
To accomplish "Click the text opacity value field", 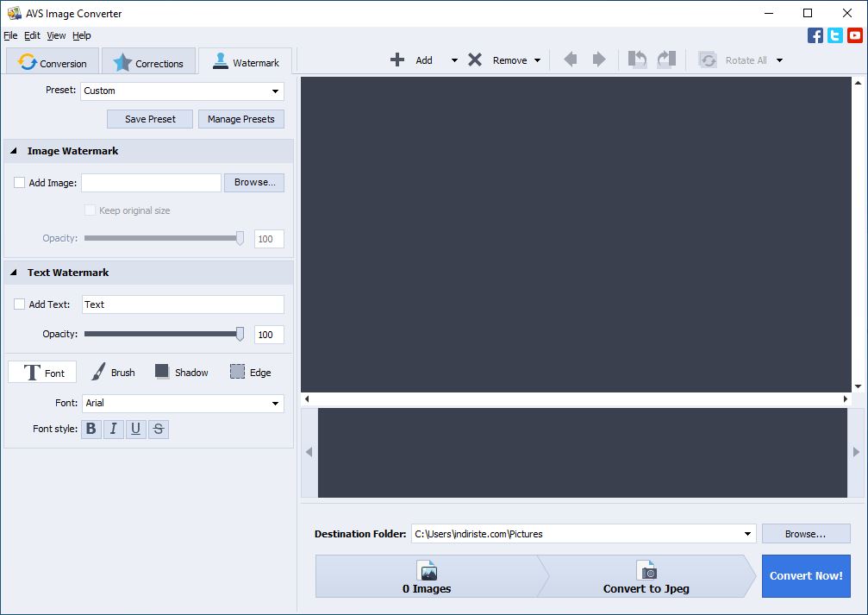I will point(269,335).
